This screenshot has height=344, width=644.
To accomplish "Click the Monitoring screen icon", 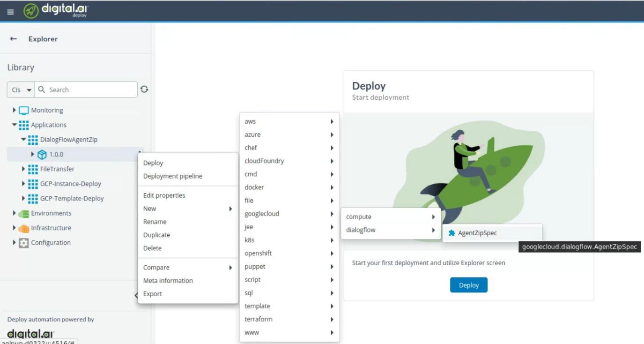I will [x=24, y=111].
